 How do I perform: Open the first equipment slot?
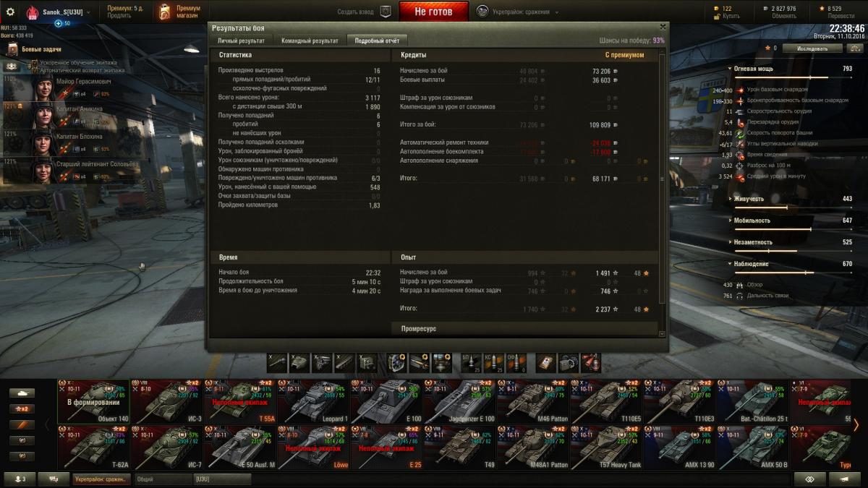point(396,362)
